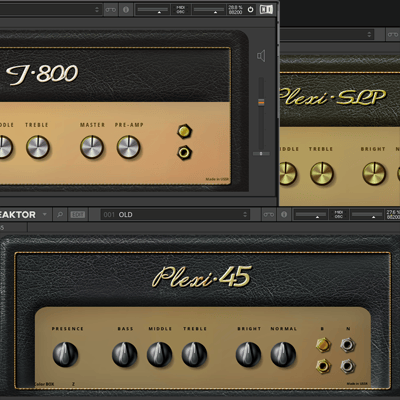Click the Plexi 45 Presence knob
This screenshot has width=400, height=400.
(65, 354)
